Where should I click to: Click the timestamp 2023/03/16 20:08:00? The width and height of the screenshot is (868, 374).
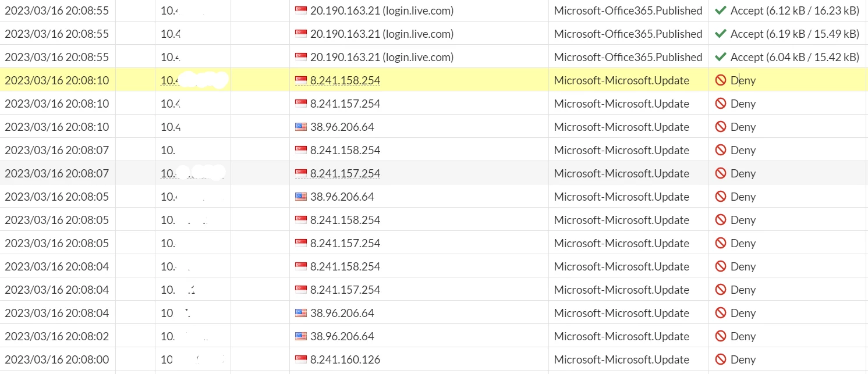click(x=56, y=359)
